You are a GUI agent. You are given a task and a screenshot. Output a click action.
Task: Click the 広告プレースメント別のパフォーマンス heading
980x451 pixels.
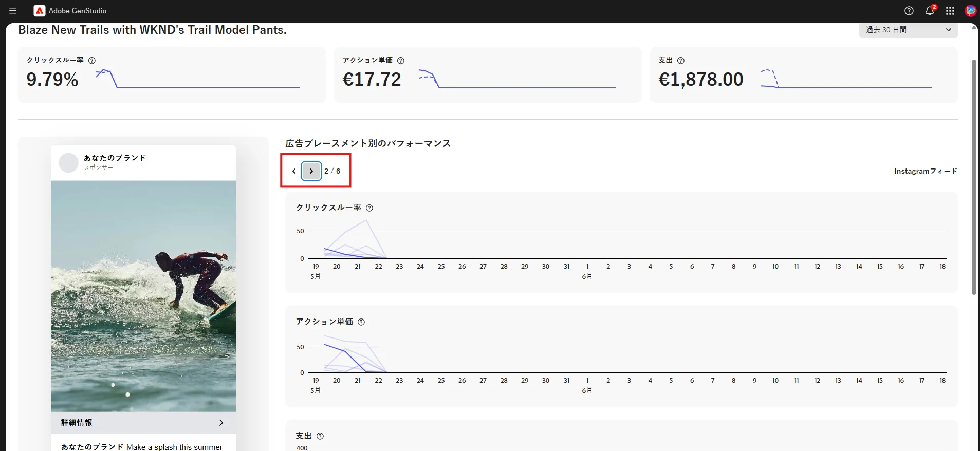[x=368, y=144]
